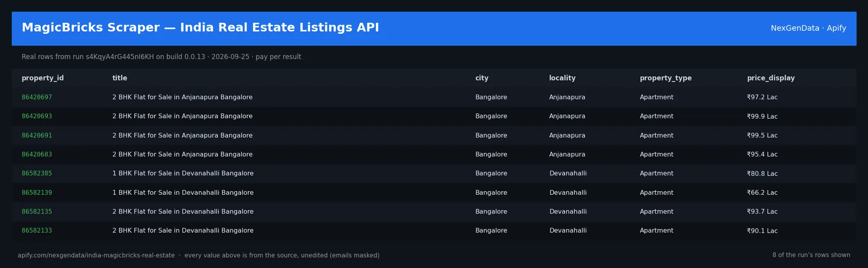This screenshot has height=268, width=868.
Task: Click Apartment type in row 86420697
Action: click(x=656, y=97)
